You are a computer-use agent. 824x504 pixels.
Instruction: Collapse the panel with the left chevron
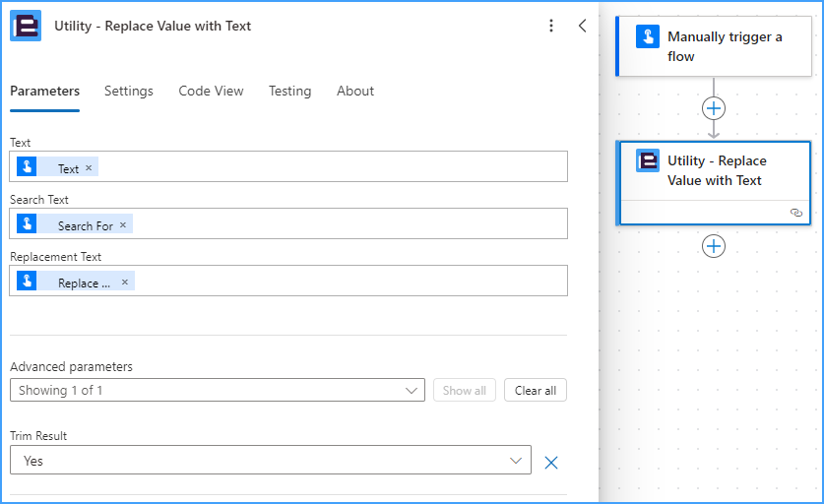tap(582, 26)
